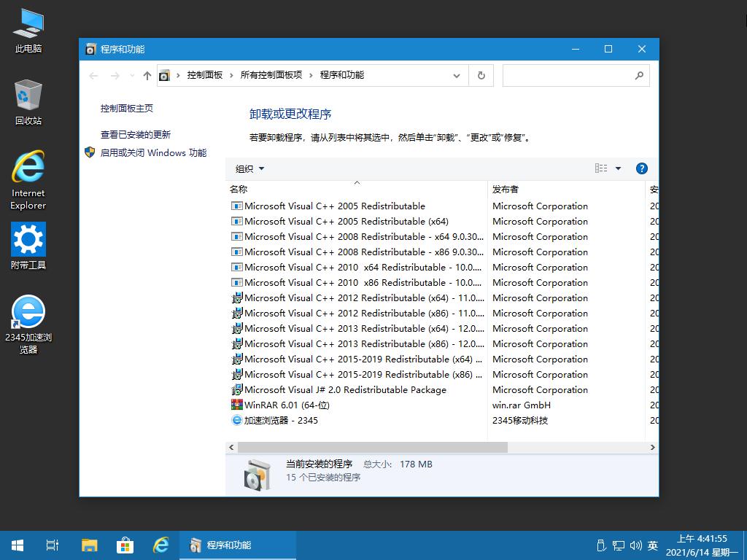Click the scroll left arrow

point(231,447)
